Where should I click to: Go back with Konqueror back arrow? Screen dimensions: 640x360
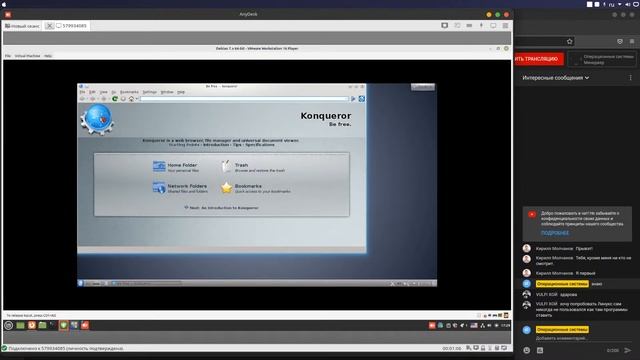pyautogui.click(x=82, y=99)
